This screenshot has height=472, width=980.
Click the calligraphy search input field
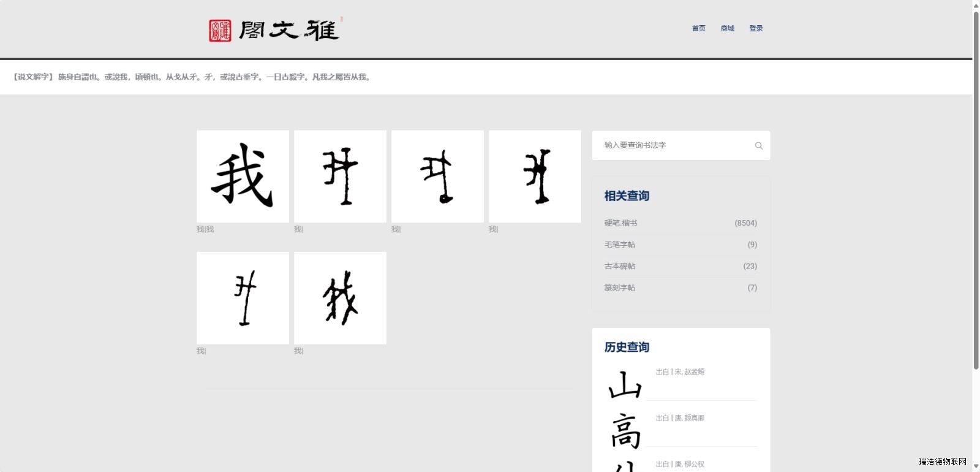674,145
